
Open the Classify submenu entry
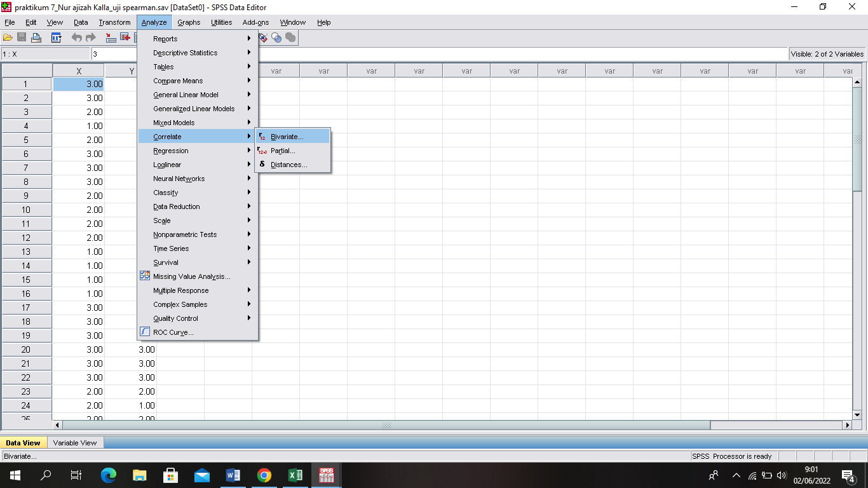pyautogui.click(x=198, y=193)
